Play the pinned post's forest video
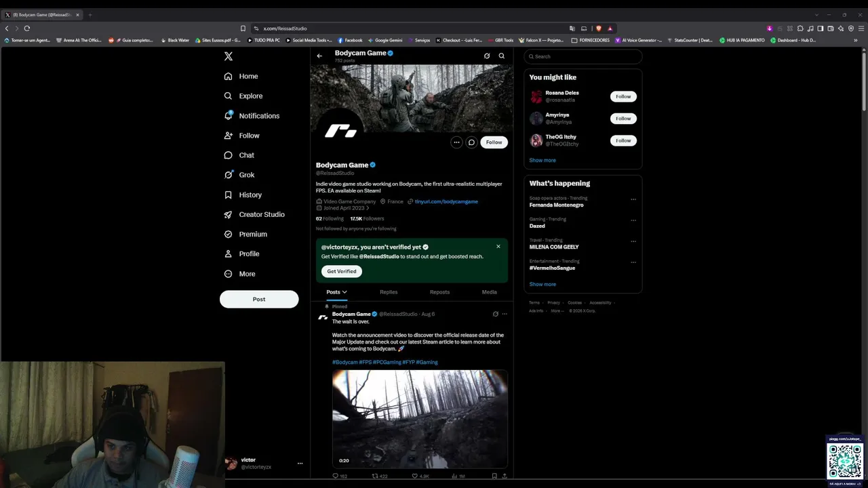This screenshot has width=868, height=488. click(x=420, y=419)
